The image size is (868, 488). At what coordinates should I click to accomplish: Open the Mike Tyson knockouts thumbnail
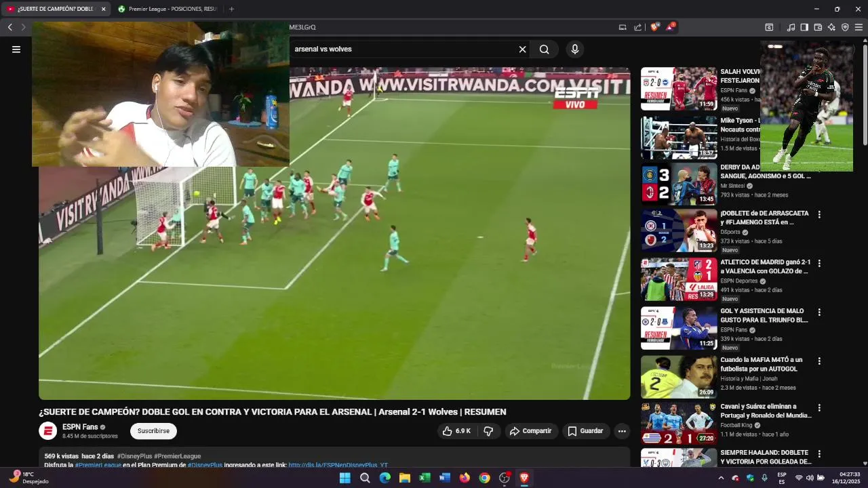coord(679,138)
